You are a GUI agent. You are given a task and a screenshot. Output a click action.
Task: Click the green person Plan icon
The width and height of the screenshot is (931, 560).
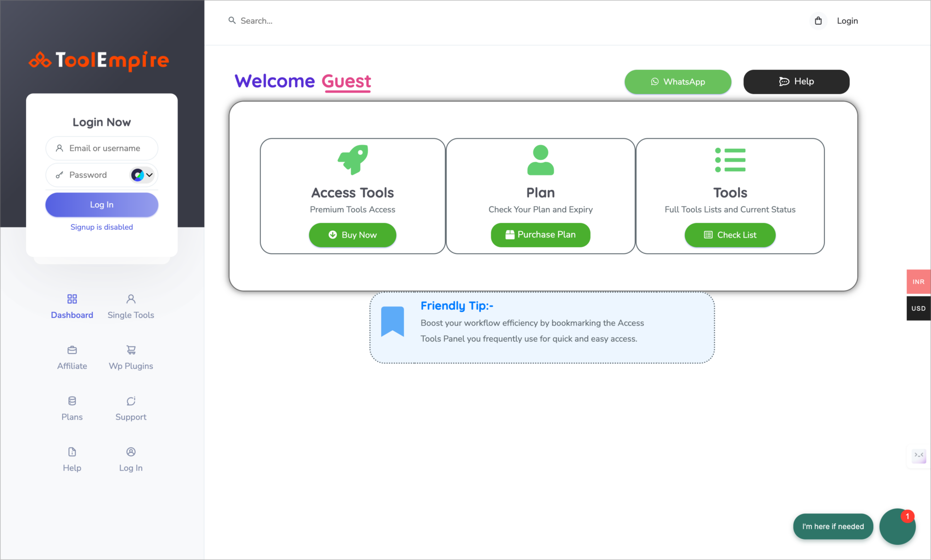click(541, 160)
